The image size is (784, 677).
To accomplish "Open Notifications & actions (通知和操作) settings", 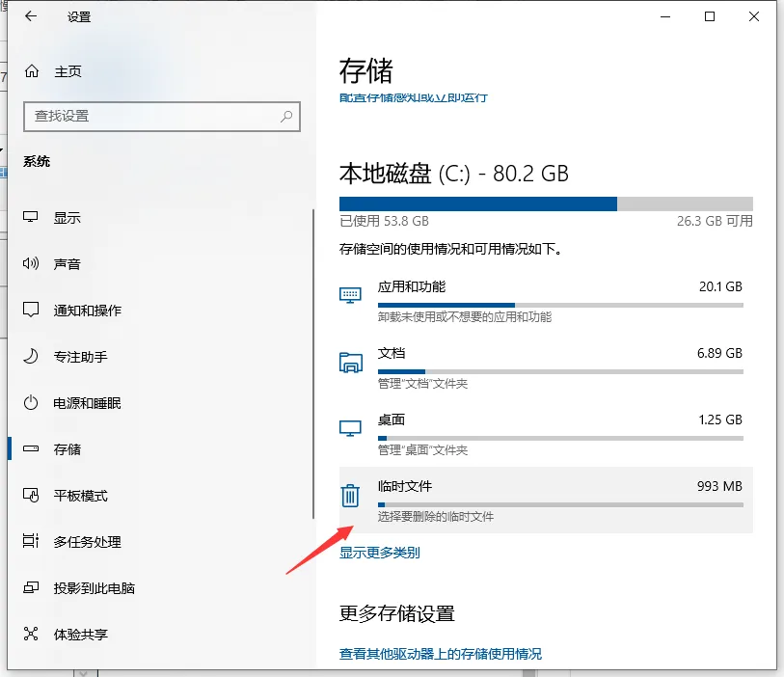I will click(87, 311).
